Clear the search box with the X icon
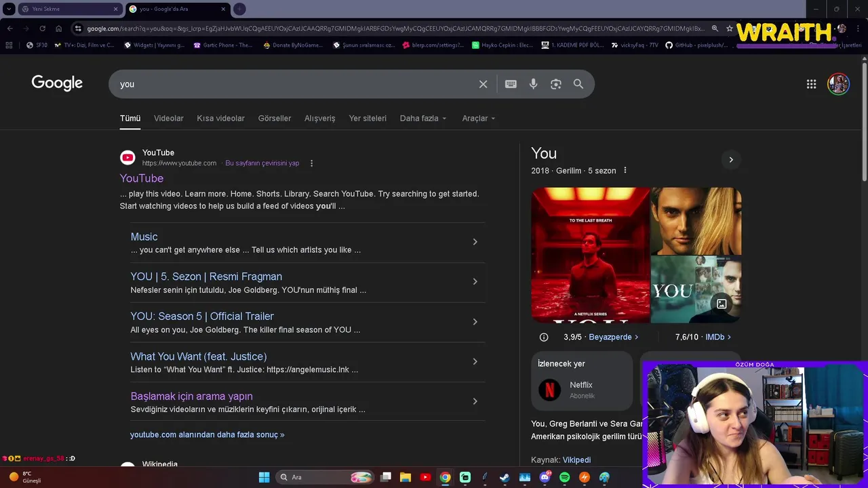Image resolution: width=868 pixels, height=488 pixels. coord(483,84)
